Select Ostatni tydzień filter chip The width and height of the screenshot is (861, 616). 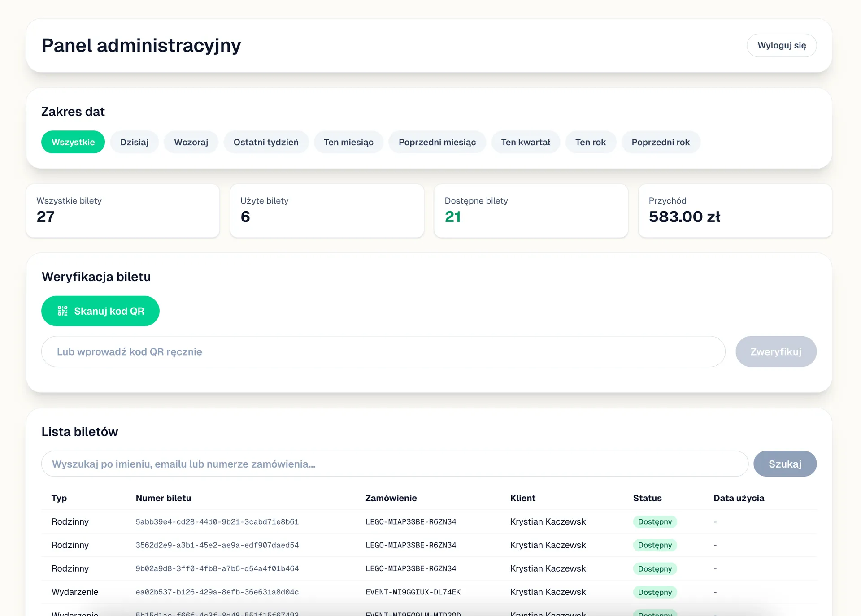tap(266, 142)
